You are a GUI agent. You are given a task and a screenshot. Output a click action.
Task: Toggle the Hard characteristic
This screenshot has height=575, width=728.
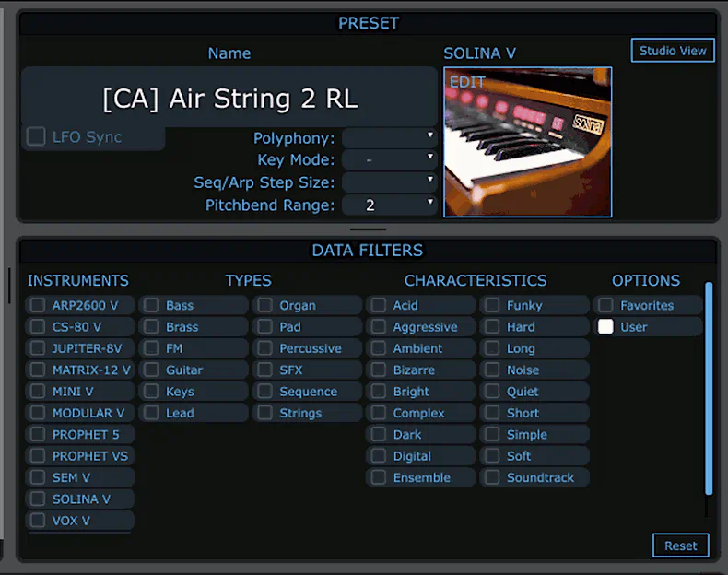coord(493,327)
